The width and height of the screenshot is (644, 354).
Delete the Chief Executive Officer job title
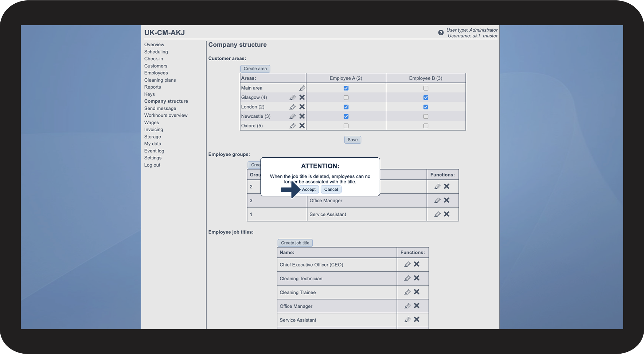pyautogui.click(x=417, y=264)
